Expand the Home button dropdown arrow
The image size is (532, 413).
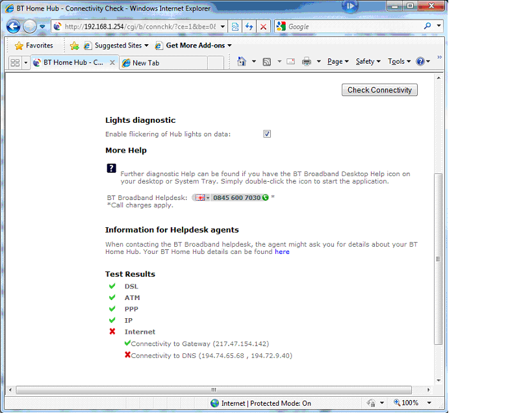coord(254,62)
